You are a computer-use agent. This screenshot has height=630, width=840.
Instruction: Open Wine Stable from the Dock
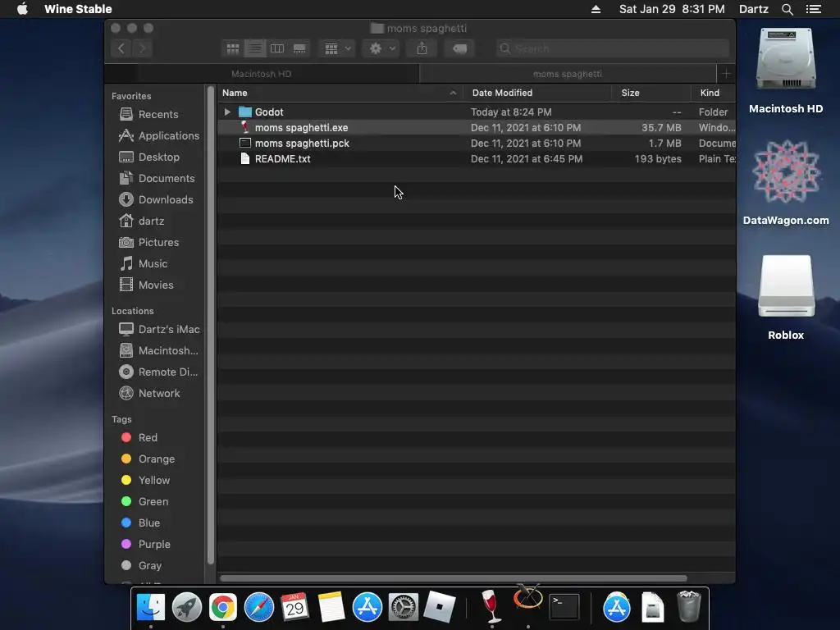[x=491, y=606]
